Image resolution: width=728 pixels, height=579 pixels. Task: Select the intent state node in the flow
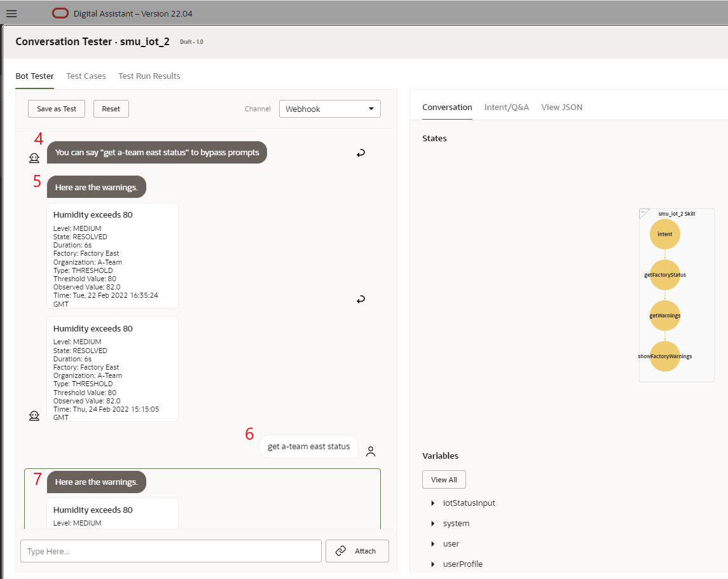coord(664,234)
